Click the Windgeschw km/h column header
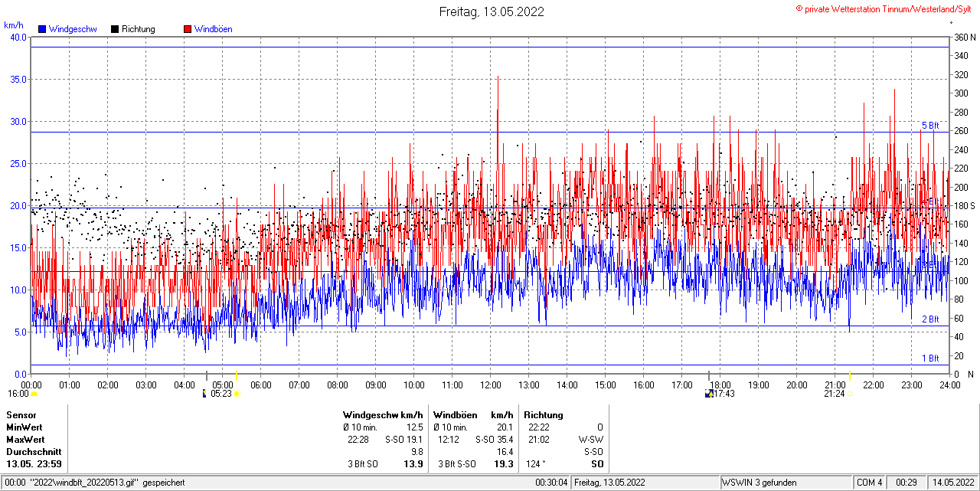The width and height of the screenshot is (980, 491). click(383, 414)
